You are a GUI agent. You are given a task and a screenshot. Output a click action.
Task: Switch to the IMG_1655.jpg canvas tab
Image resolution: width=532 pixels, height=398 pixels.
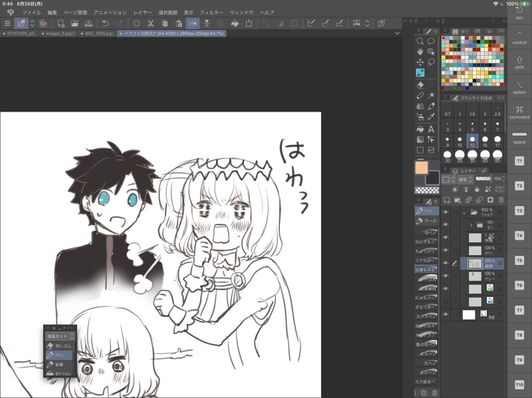point(97,34)
